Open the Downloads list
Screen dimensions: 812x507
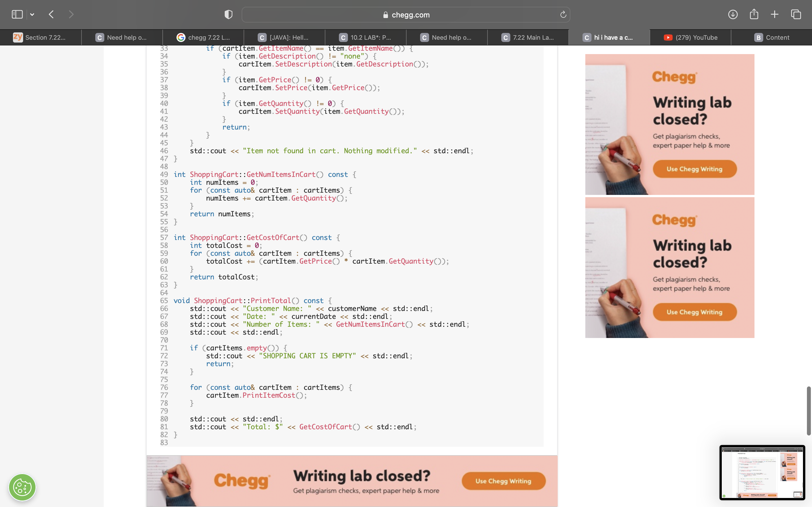click(x=733, y=14)
